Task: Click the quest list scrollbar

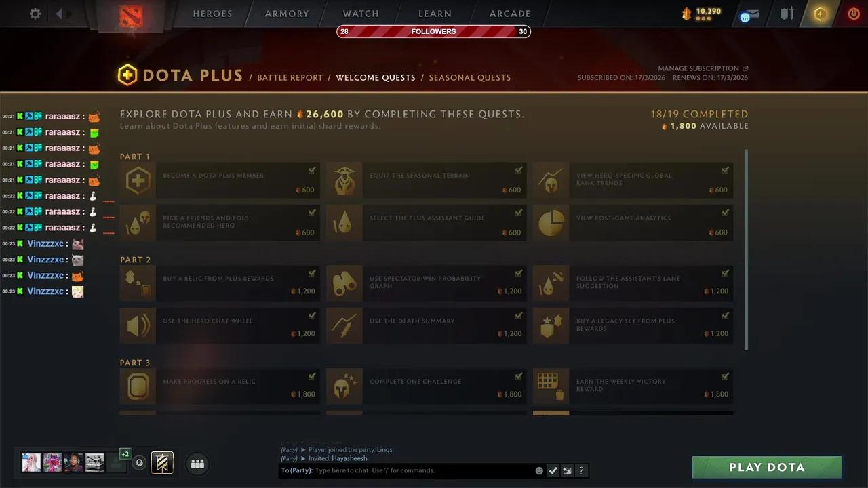Action: [747, 249]
